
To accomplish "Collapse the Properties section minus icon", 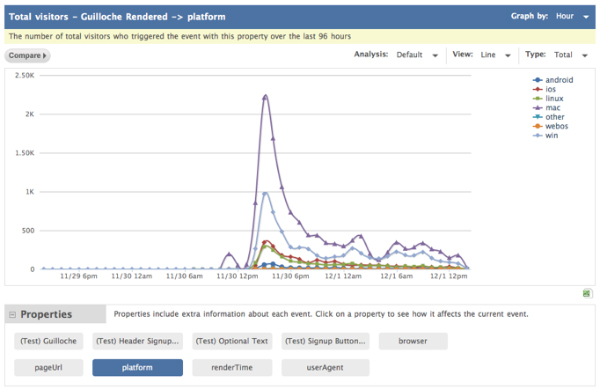I will [12, 315].
